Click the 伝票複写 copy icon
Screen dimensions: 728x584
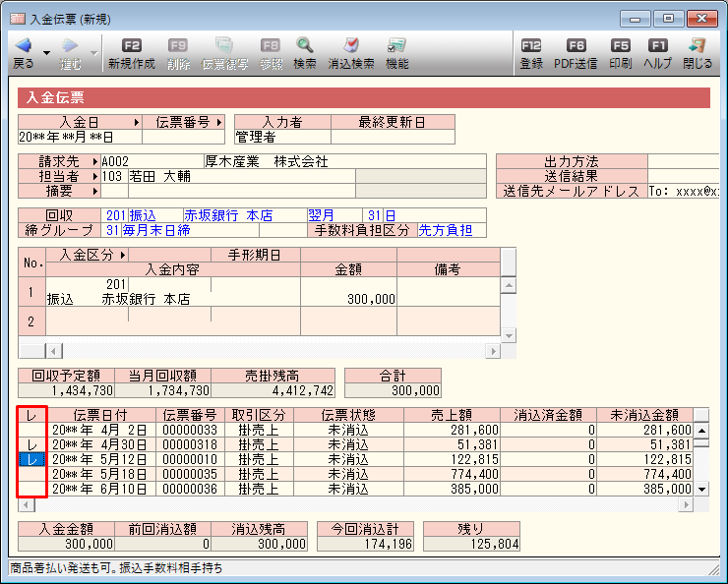224,45
